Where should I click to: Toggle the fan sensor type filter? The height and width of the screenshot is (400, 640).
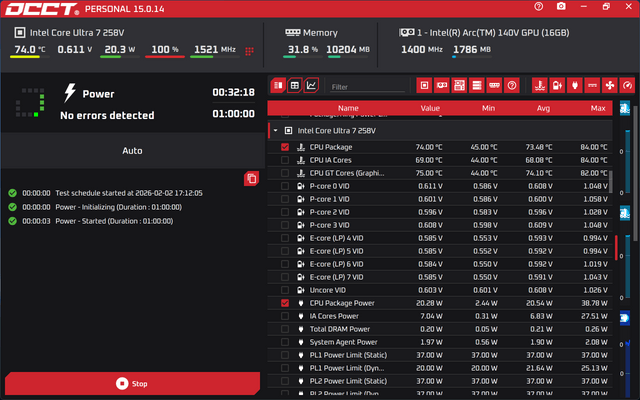click(610, 85)
